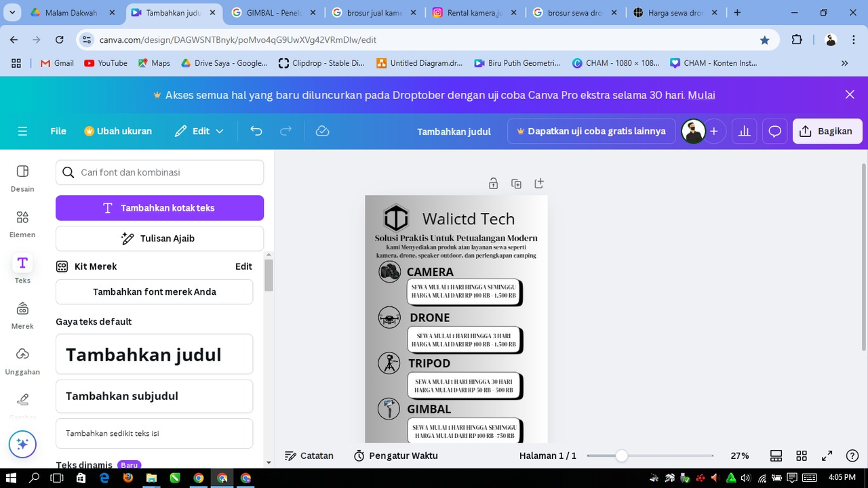Click the Bagikan share button
868x488 pixels.
[x=827, y=131]
